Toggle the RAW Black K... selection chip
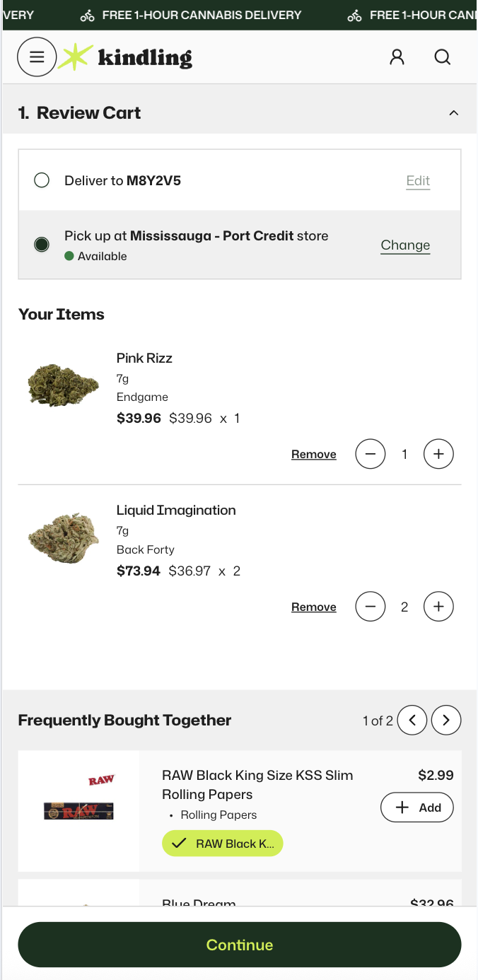The image size is (478, 980). coord(222,843)
